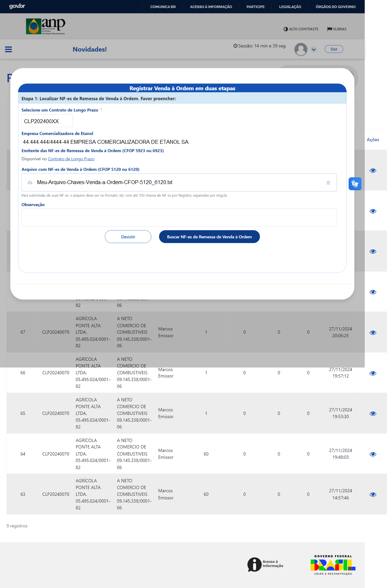Click CLP20240070 in row 63

tap(56, 494)
